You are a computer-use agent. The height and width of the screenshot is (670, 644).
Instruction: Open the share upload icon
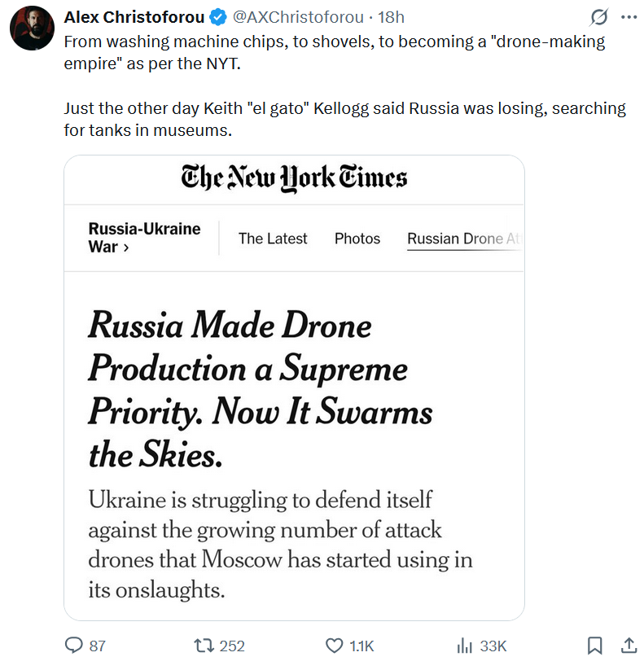pos(629,646)
